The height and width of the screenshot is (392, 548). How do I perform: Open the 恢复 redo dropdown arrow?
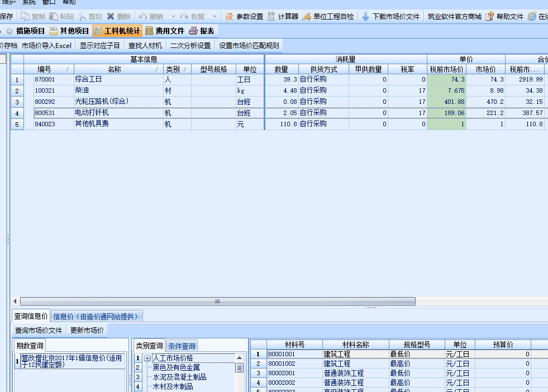click(215, 17)
